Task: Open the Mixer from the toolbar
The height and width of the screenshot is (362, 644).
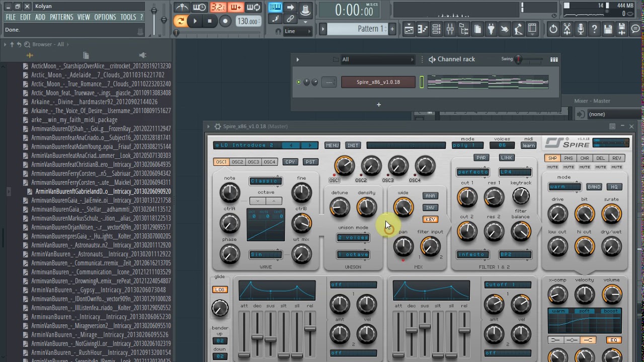Action: click(450, 29)
